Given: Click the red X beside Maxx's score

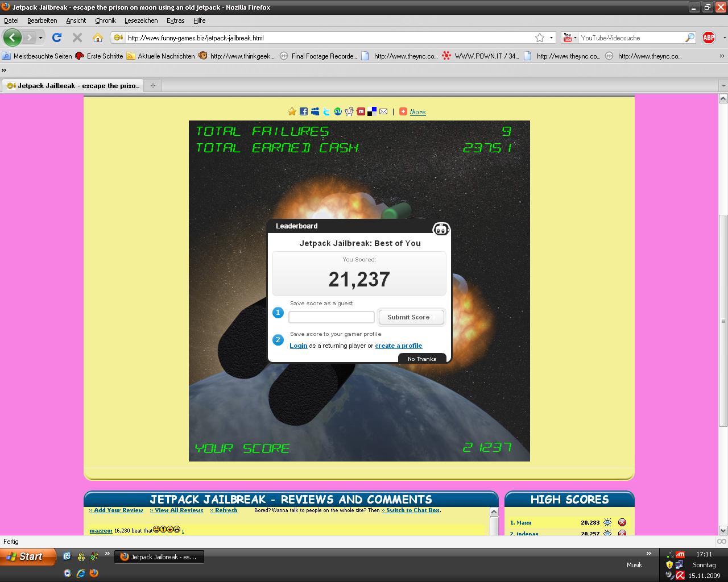Looking at the screenshot, I should pos(622,522).
